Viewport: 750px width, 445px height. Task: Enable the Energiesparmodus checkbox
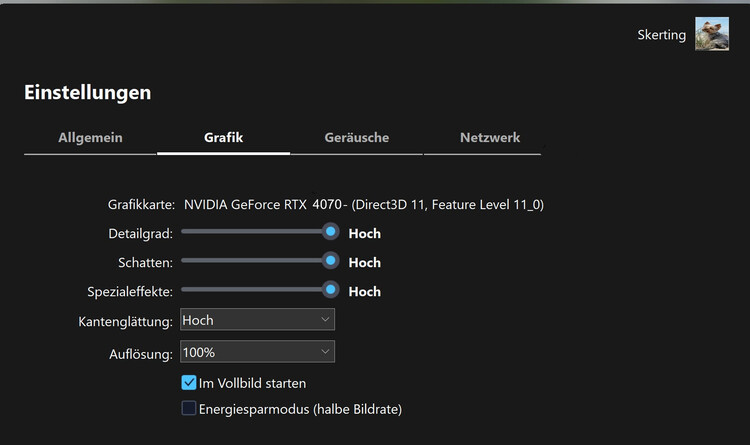pyautogui.click(x=189, y=408)
